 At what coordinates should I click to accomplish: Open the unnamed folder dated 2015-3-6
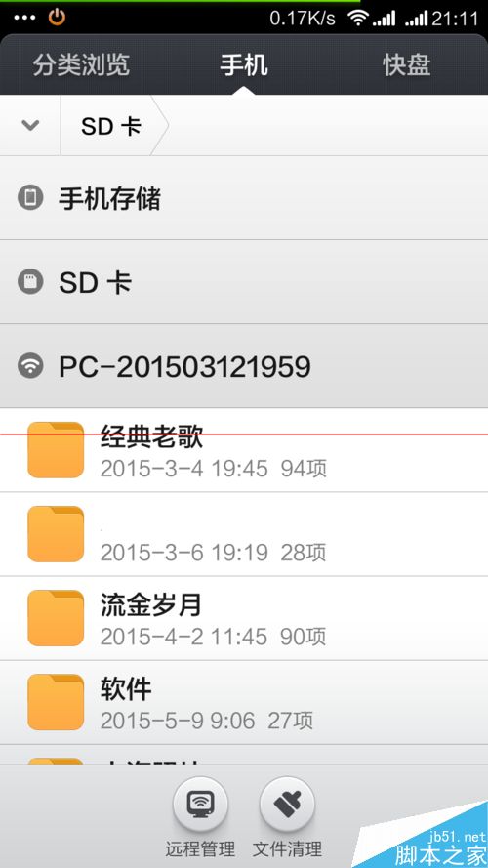tap(244, 534)
